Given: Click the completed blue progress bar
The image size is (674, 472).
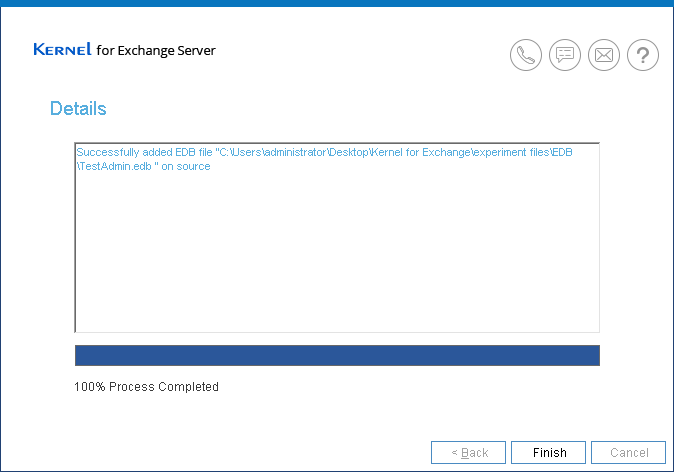Looking at the screenshot, I should (337, 356).
